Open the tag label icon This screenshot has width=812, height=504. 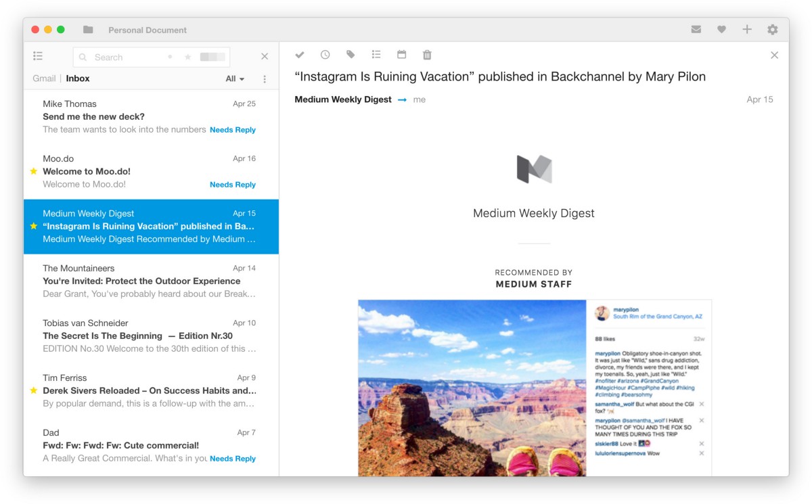point(351,55)
